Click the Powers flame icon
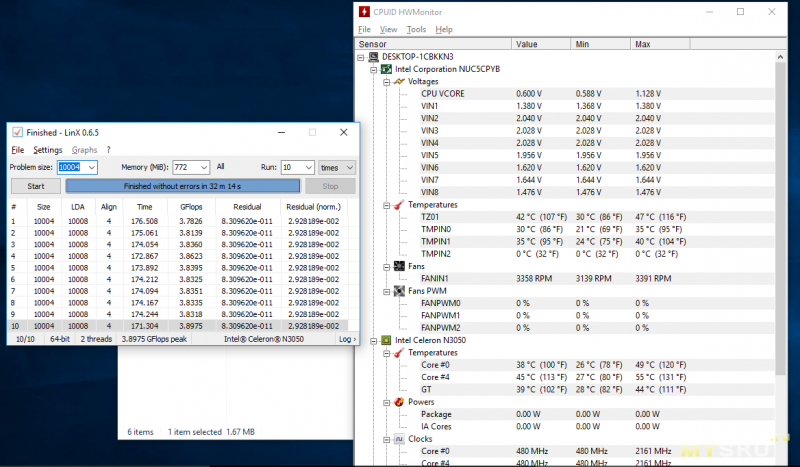 (x=399, y=402)
